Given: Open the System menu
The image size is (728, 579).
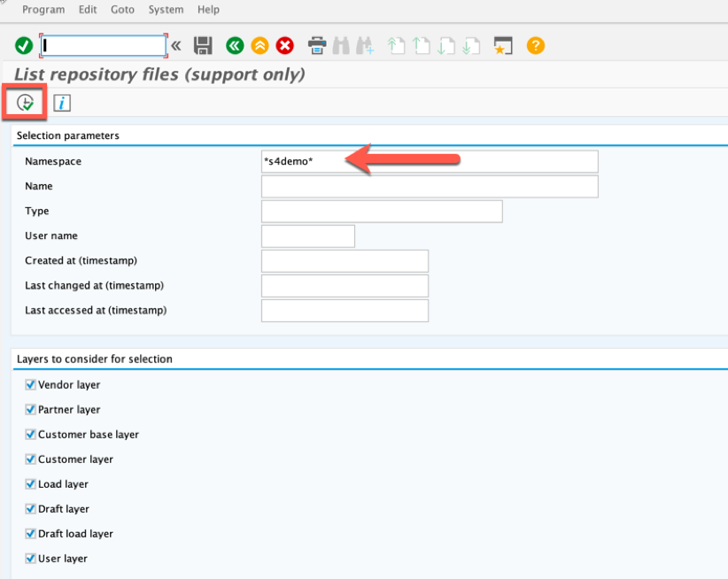Looking at the screenshot, I should pos(166,9).
